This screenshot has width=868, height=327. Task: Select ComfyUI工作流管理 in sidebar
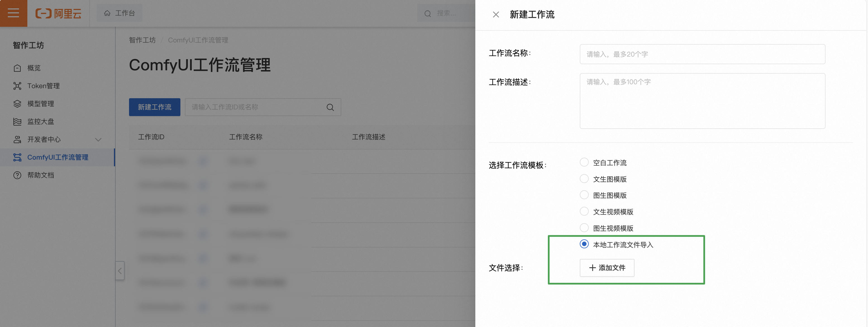57,157
